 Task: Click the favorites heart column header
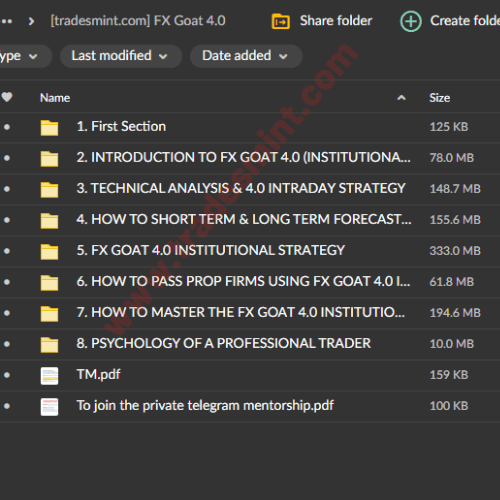pos(7,97)
